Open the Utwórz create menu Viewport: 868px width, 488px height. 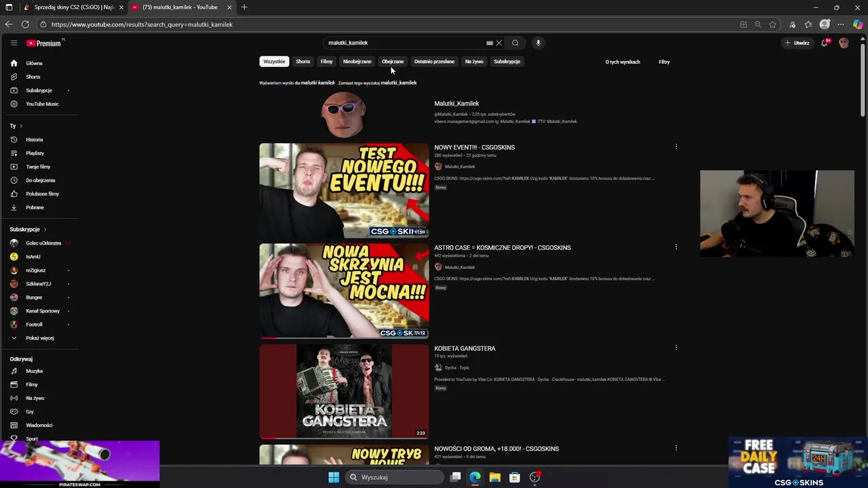coord(797,43)
